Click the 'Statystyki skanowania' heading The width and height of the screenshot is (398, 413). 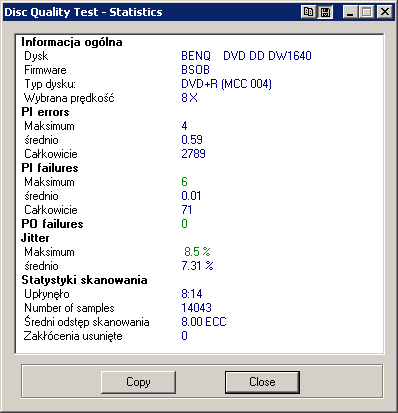point(84,280)
